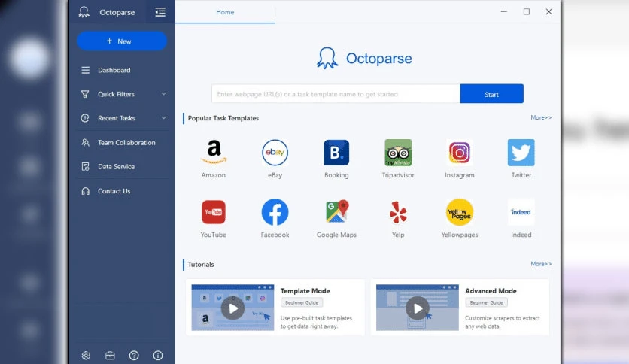The height and width of the screenshot is (364, 629).
Task: Click the Advanced Mode tutorial title
Action: (491, 290)
